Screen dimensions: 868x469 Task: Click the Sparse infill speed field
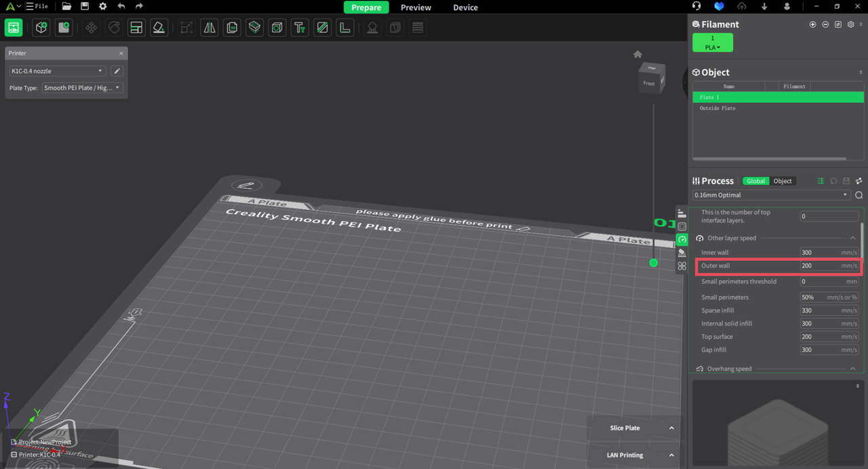pyautogui.click(x=829, y=310)
